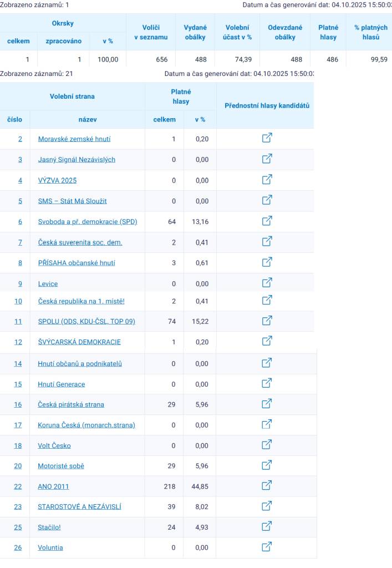The width and height of the screenshot is (392, 568).
Task: Click the Volební strana název column header
Action: (88, 119)
